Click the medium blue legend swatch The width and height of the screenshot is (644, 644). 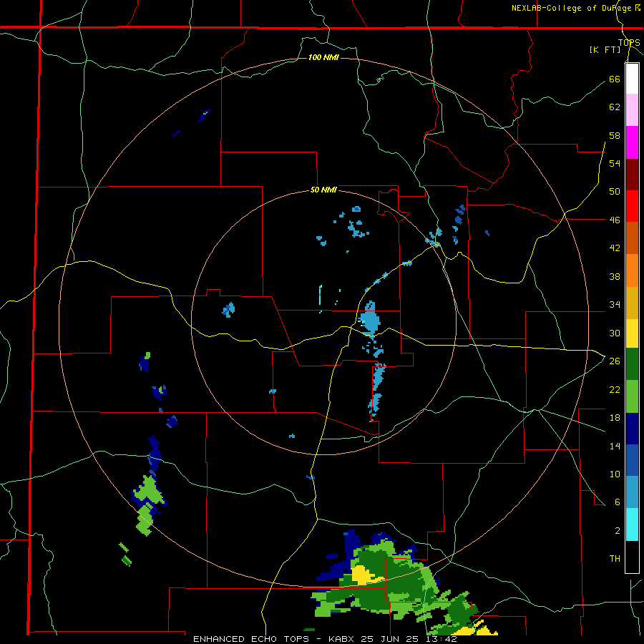click(632, 460)
